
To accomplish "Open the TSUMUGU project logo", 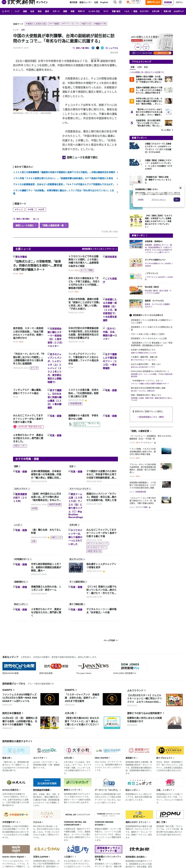I will pos(170,750).
